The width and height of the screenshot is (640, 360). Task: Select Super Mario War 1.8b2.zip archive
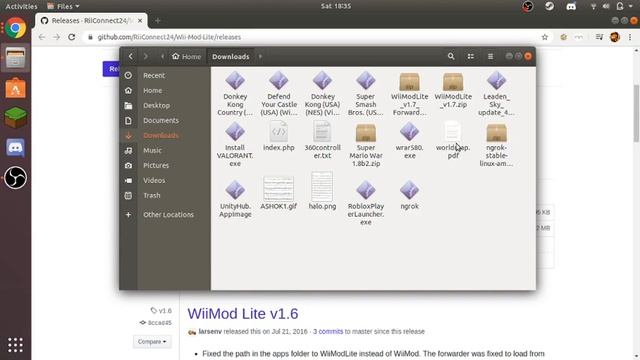[x=366, y=144]
